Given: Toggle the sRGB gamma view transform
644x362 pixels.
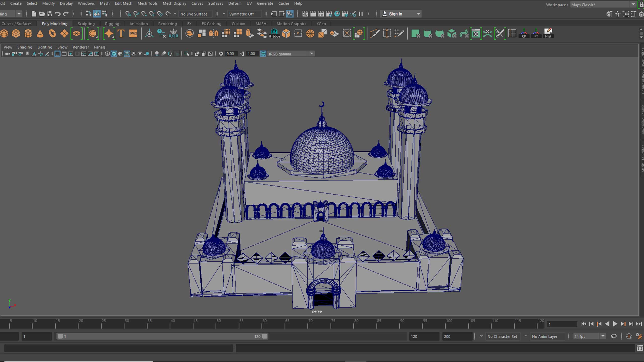Looking at the screenshot, I should pos(263,54).
